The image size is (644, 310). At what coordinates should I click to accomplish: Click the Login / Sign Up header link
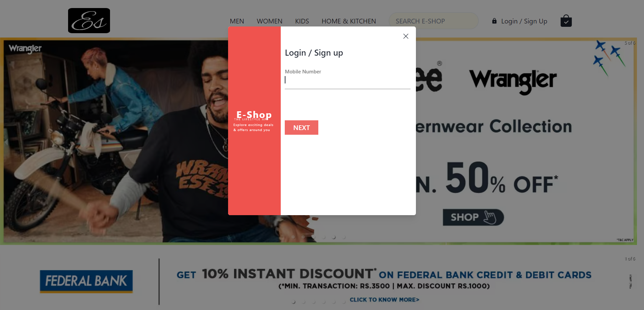tap(524, 21)
